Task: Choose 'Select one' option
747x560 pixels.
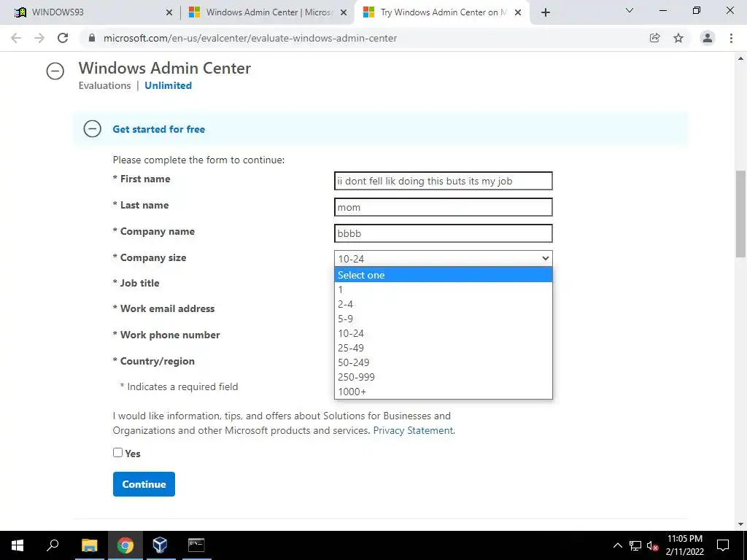Action: pyautogui.click(x=443, y=275)
